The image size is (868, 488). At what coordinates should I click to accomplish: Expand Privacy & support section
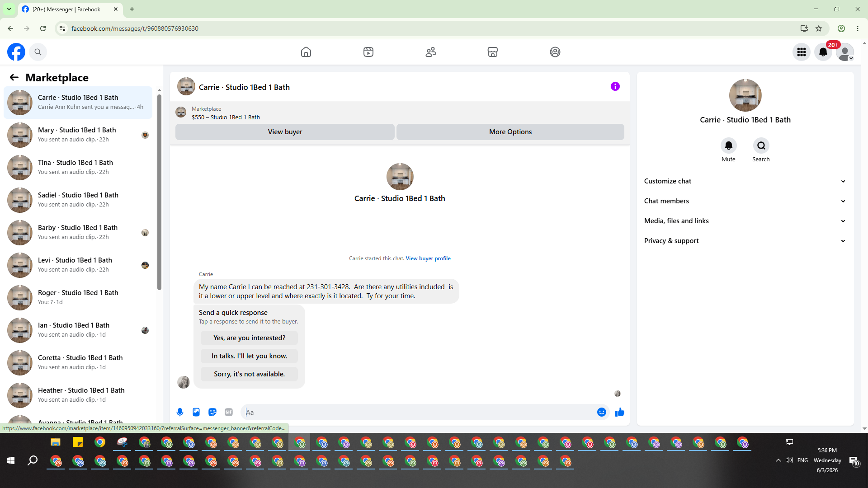(745, 241)
